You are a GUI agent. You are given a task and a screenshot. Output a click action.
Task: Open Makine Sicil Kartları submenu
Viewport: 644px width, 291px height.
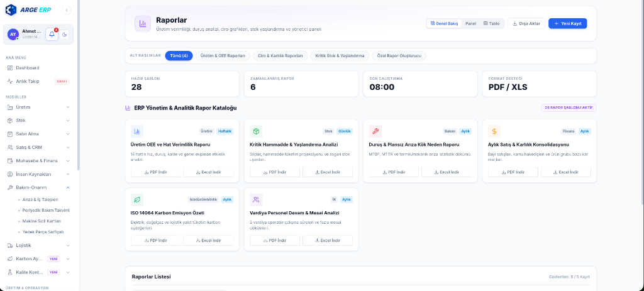[42, 221]
